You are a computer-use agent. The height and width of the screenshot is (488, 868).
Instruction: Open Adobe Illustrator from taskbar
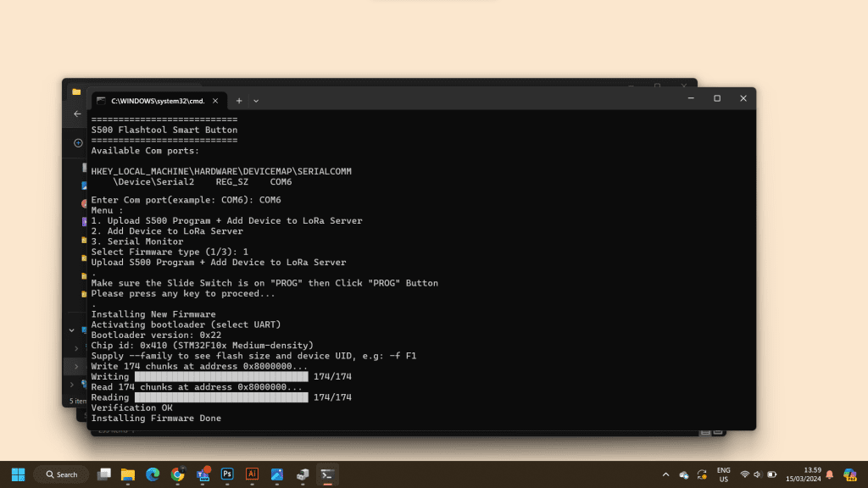pos(252,474)
